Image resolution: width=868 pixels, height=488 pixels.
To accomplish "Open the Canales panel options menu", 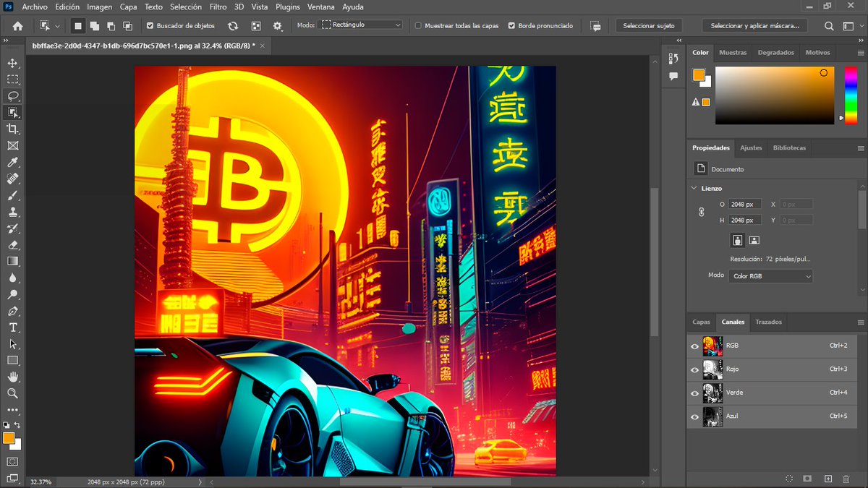I will 861,322.
